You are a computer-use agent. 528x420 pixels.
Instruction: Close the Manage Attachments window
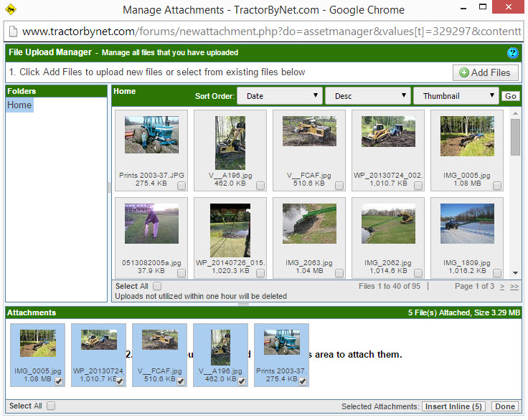click(x=509, y=6)
